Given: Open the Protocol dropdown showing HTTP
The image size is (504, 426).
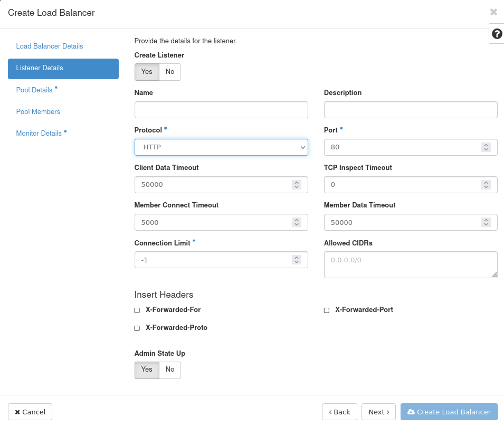Looking at the screenshot, I should click(221, 147).
